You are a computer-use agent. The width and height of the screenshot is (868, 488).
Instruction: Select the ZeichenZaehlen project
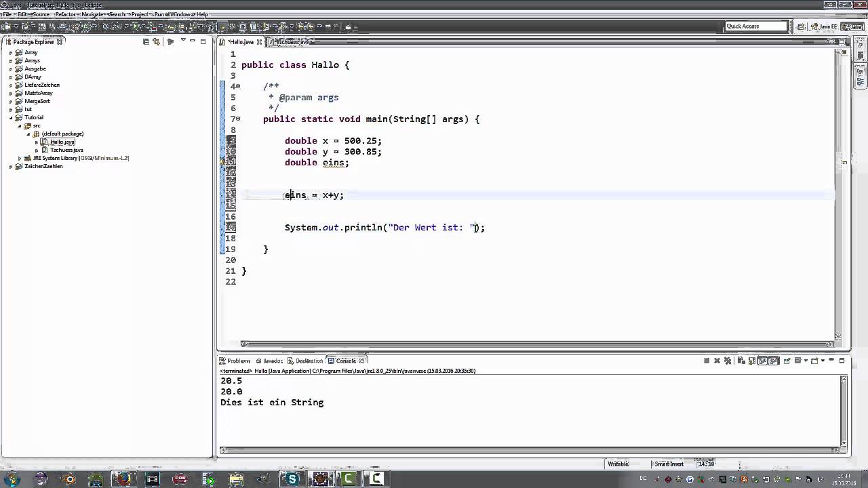(43, 166)
